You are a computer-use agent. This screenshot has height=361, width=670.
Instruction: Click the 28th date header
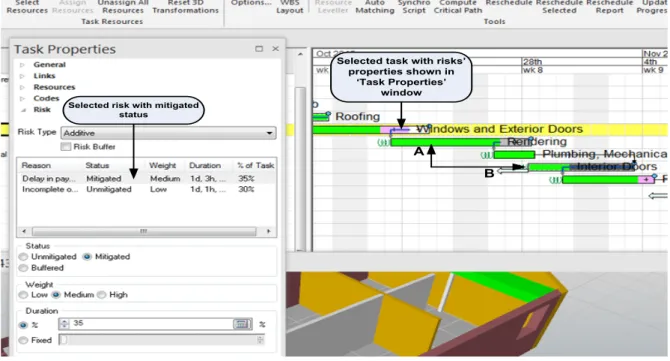pos(532,62)
